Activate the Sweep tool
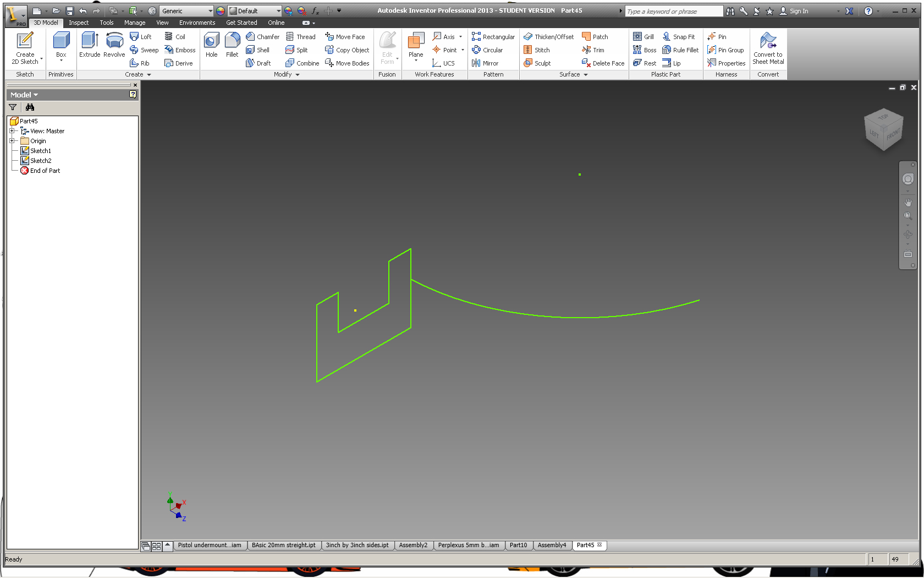The height and width of the screenshot is (578, 924). tap(144, 50)
